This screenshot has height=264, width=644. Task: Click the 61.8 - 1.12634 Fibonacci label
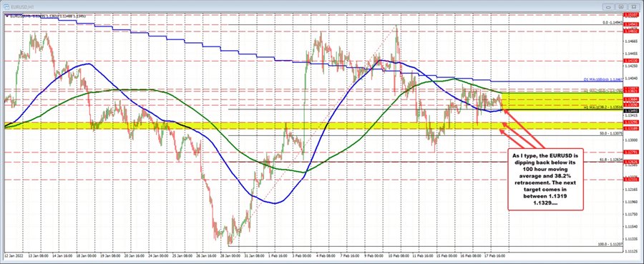611,160
